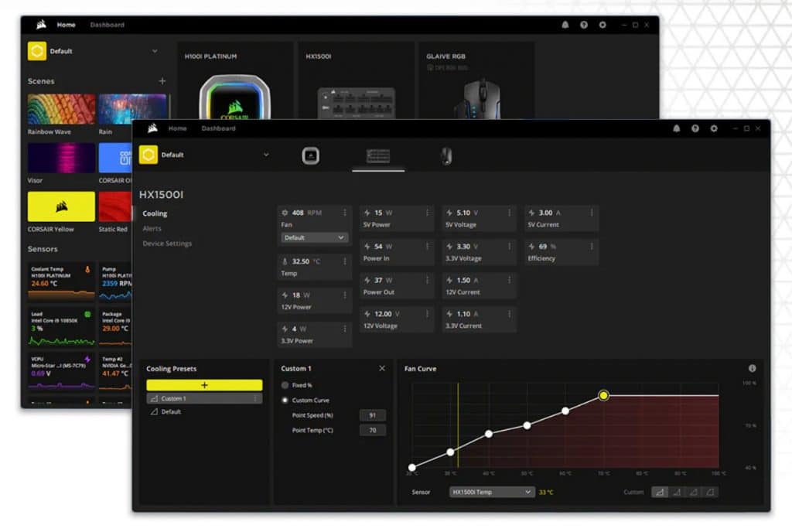Close the Custom 1 panel
The image size is (792, 532).
tap(382, 369)
